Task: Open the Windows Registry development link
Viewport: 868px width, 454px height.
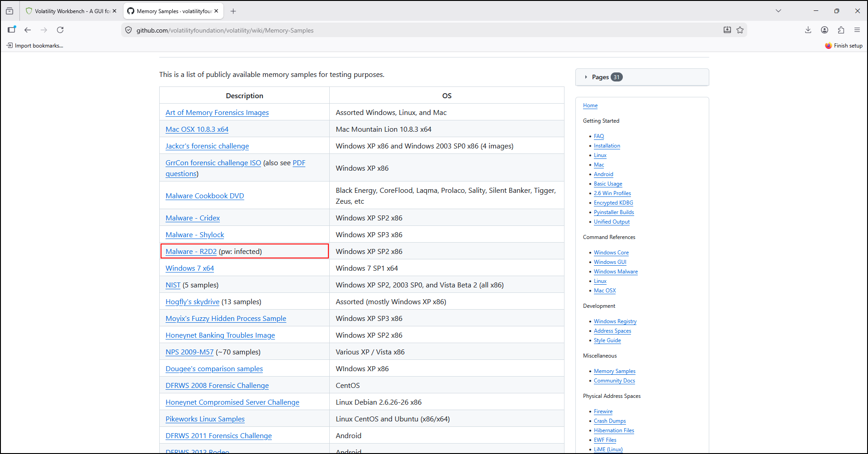Action: (x=615, y=321)
